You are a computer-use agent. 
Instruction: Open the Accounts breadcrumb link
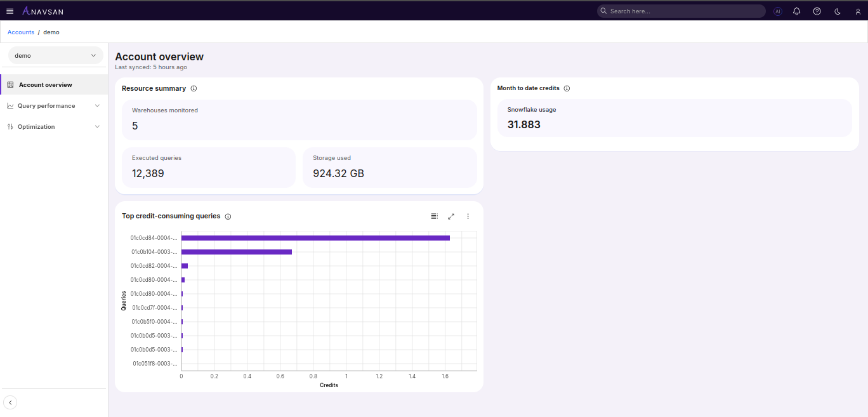(x=20, y=32)
